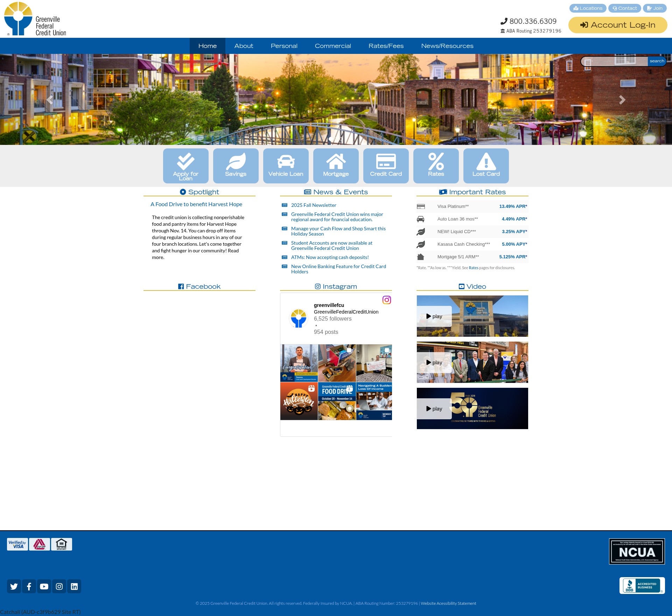Open Rates disclosure link below rate table

[474, 268]
